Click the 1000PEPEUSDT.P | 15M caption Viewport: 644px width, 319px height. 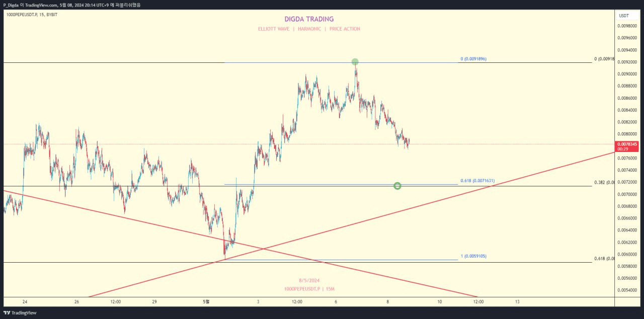(309, 289)
